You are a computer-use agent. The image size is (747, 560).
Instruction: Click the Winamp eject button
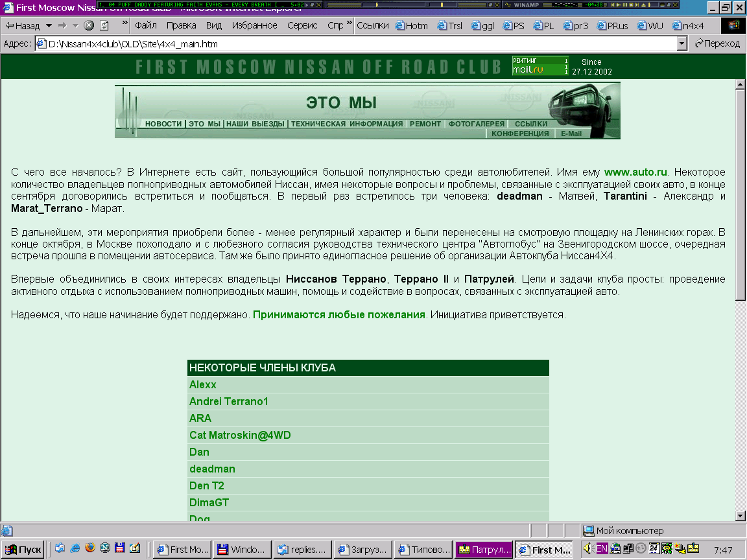point(643,5)
